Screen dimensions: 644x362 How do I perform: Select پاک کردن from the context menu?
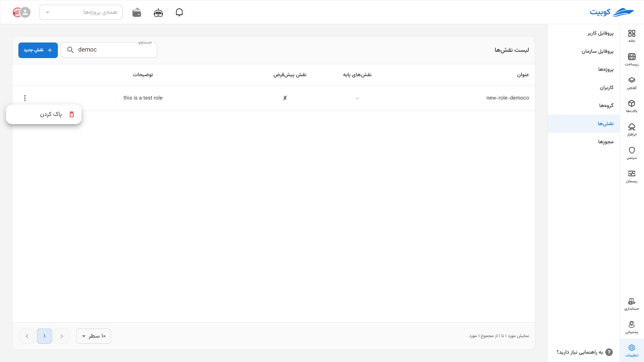point(44,114)
